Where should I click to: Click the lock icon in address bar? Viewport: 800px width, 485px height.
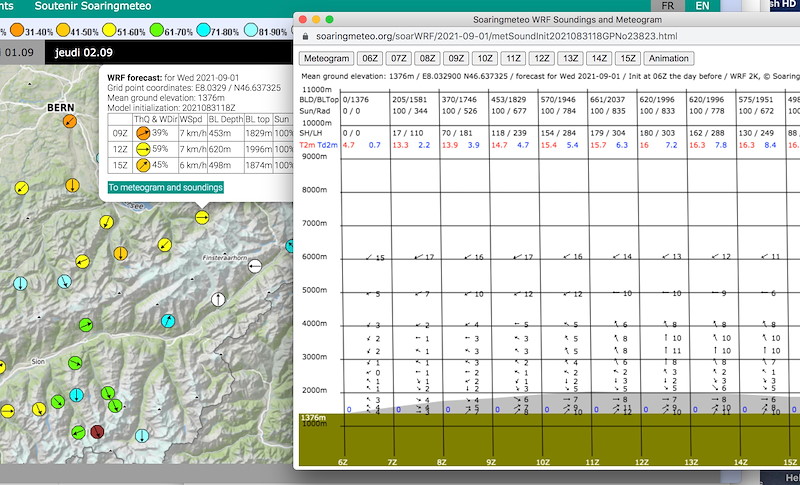[305, 37]
